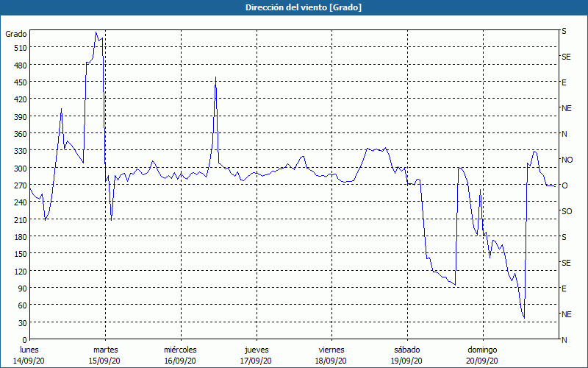Click the 'E' compass label aligned with 450

click(x=564, y=82)
